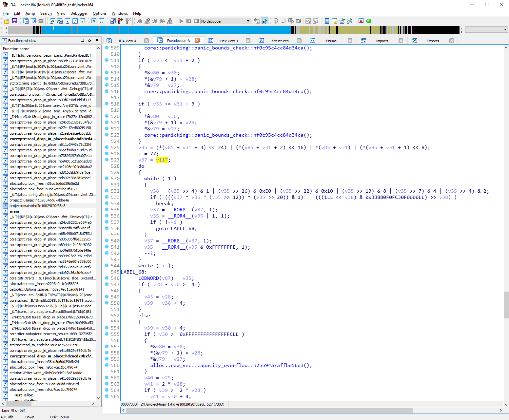This screenshot has height=420, width=509.
Task: Terminate process with the stop button
Action: click(x=196, y=21)
